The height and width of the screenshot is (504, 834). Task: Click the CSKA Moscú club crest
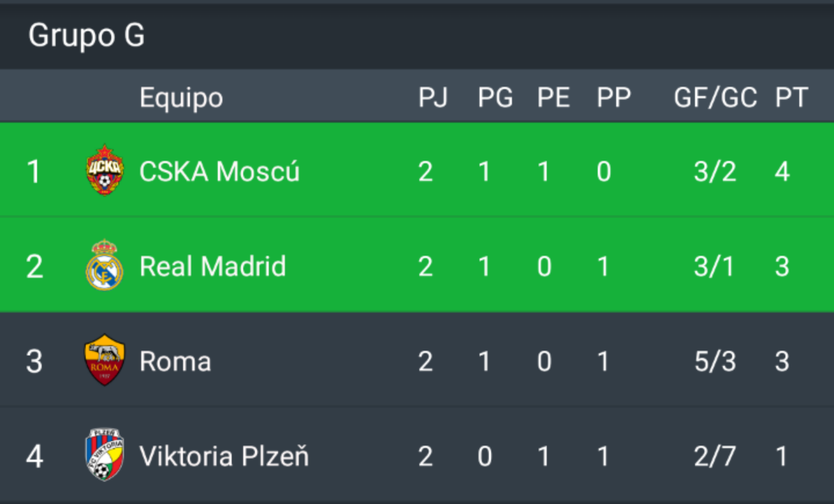click(105, 170)
